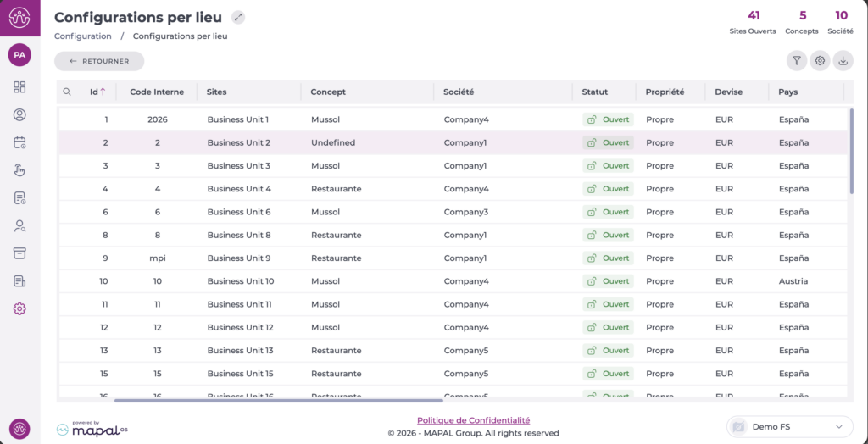The image size is (868, 444).
Task: Open table column settings gear
Action: (x=820, y=60)
